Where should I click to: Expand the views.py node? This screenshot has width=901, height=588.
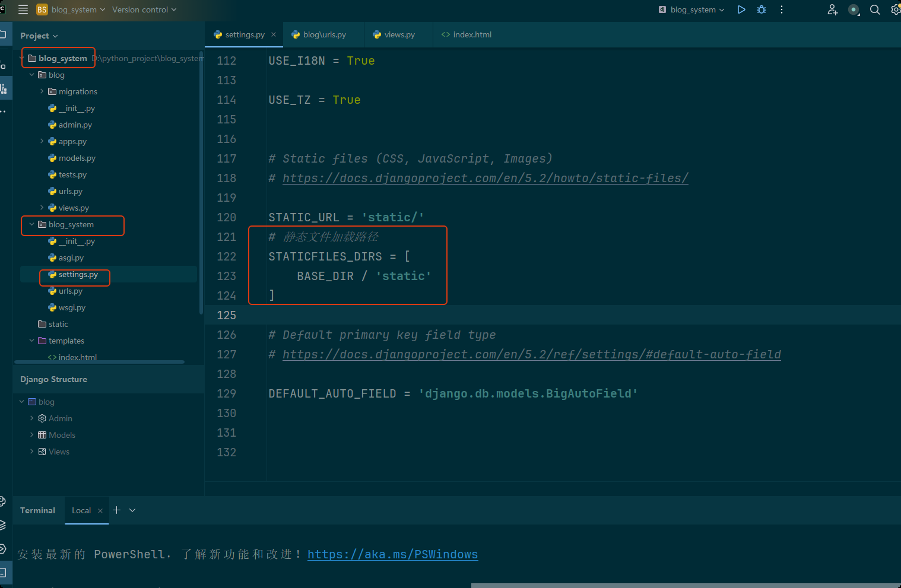coord(42,208)
